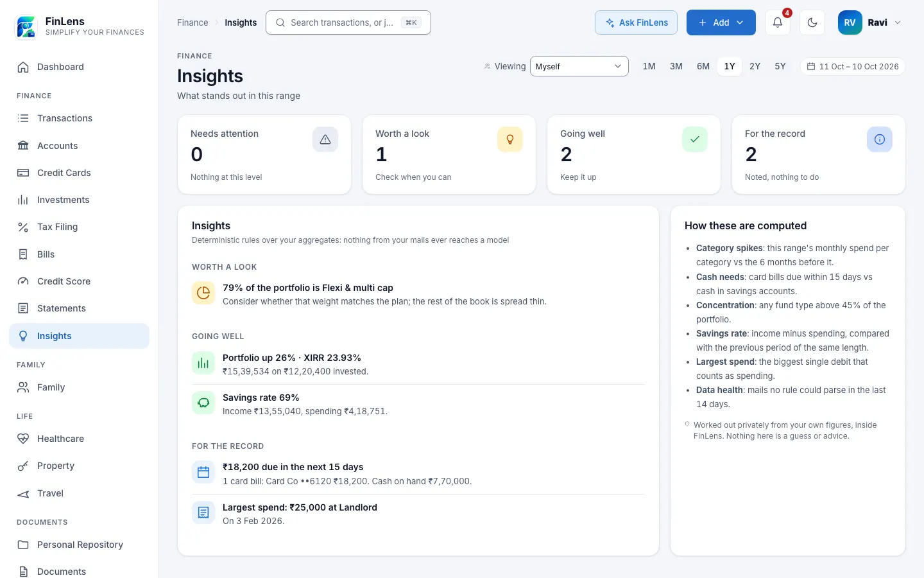Click the piggy bank icon beside Savings rate 69%
This screenshot has width=924, height=578.
point(203,403)
